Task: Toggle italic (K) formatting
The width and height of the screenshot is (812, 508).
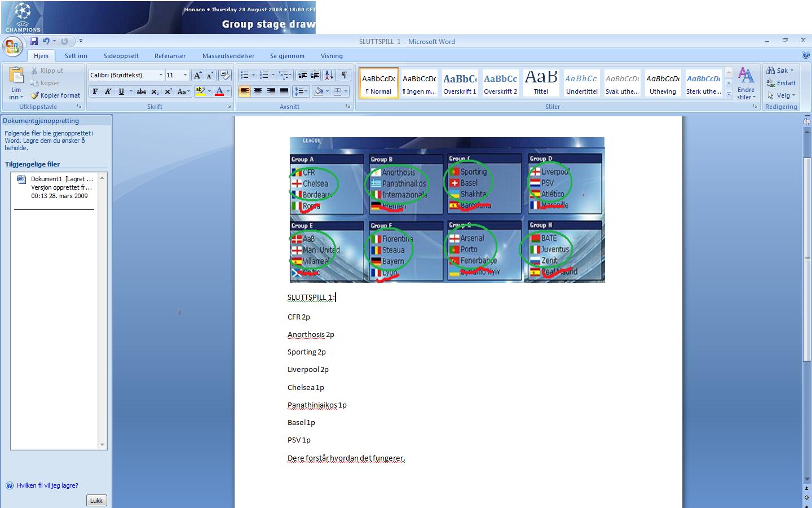Action: (108, 91)
